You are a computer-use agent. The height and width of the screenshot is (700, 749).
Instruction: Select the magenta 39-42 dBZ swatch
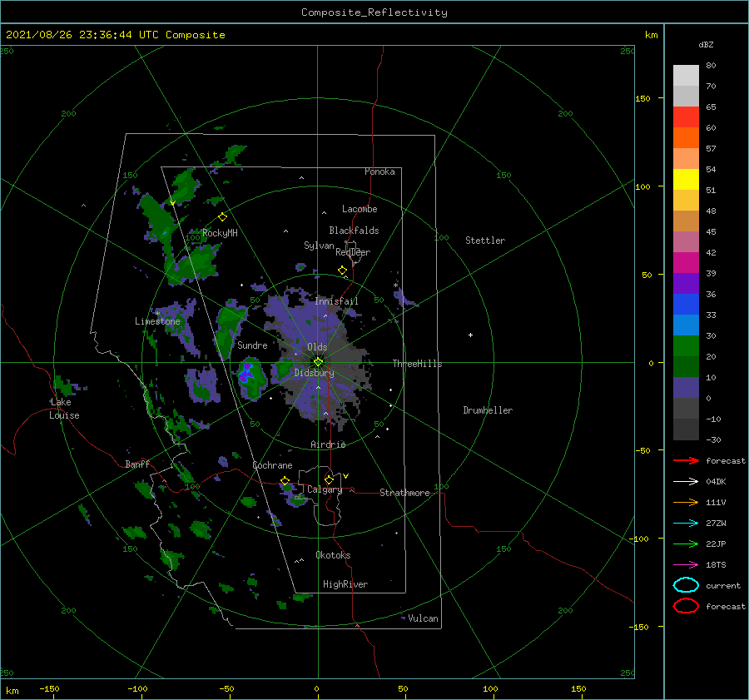[x=686, y=263]
